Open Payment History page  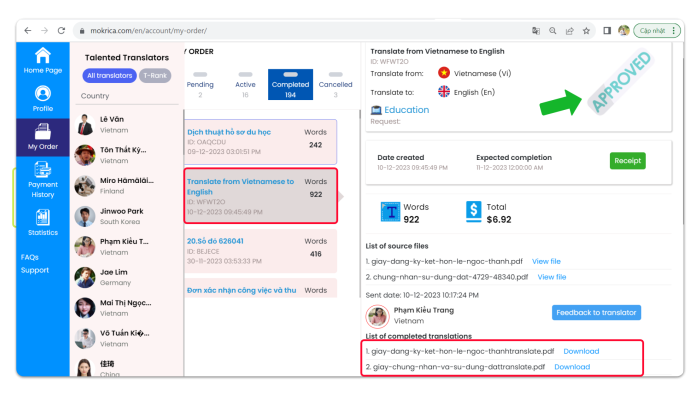[x=42, y=180]
